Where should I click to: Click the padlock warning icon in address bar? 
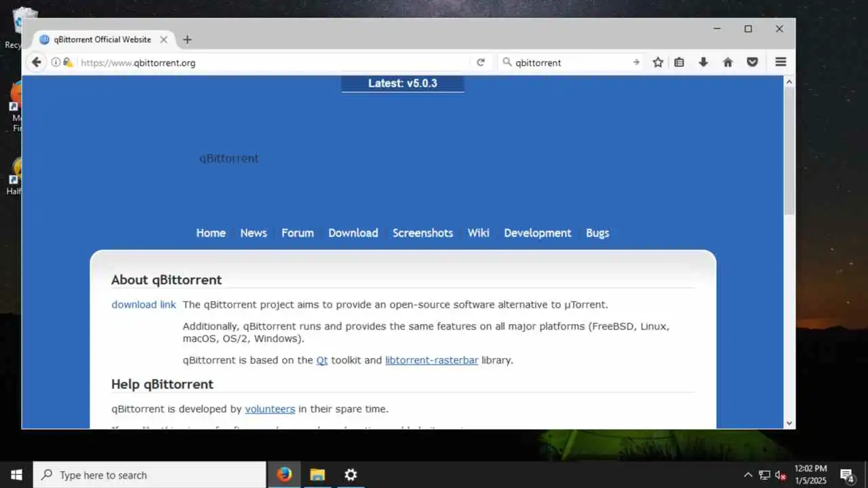click(67, 62)
